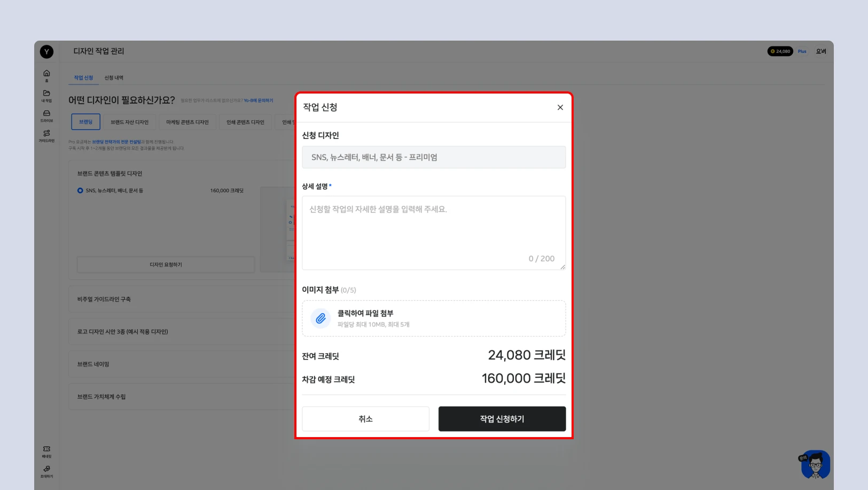Click the 디자인 요청하기 button
The width and height of the screenshot is (868, 490).
tap(166, 265)
